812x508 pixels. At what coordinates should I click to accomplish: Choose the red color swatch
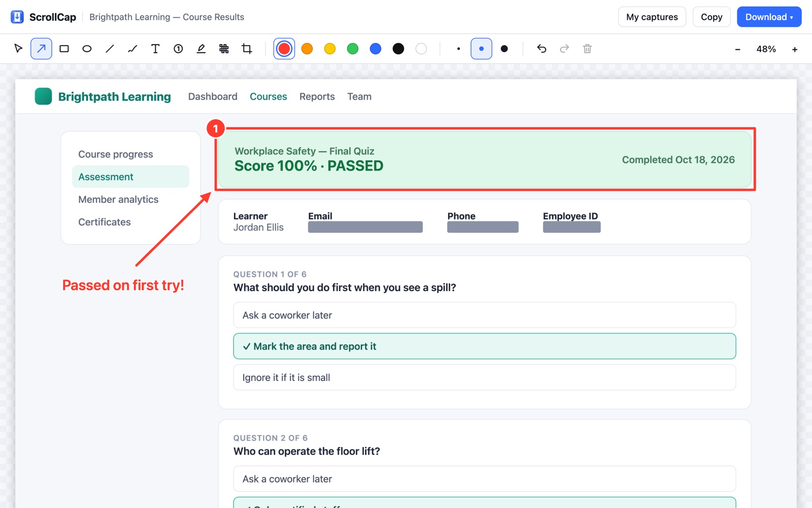[284, 49]
